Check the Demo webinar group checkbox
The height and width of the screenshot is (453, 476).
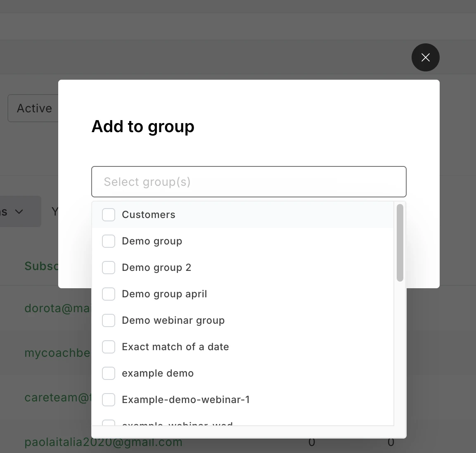pos(108,320)
